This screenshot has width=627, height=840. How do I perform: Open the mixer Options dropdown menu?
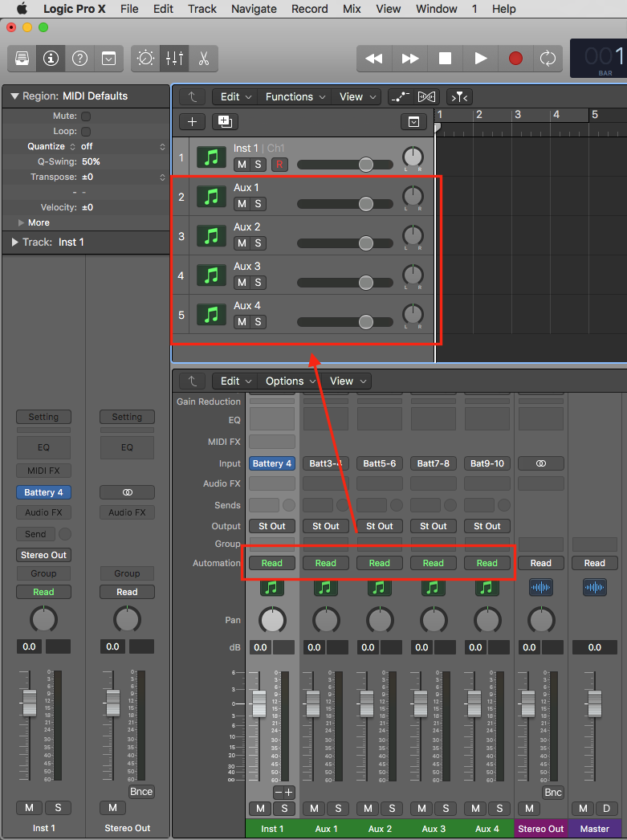[291, 381]
